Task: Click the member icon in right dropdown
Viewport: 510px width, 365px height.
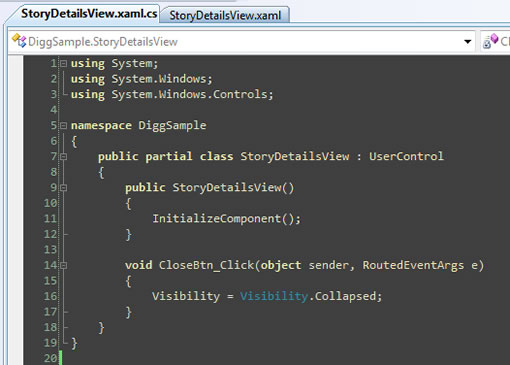Action: click(x=490, y=41)
